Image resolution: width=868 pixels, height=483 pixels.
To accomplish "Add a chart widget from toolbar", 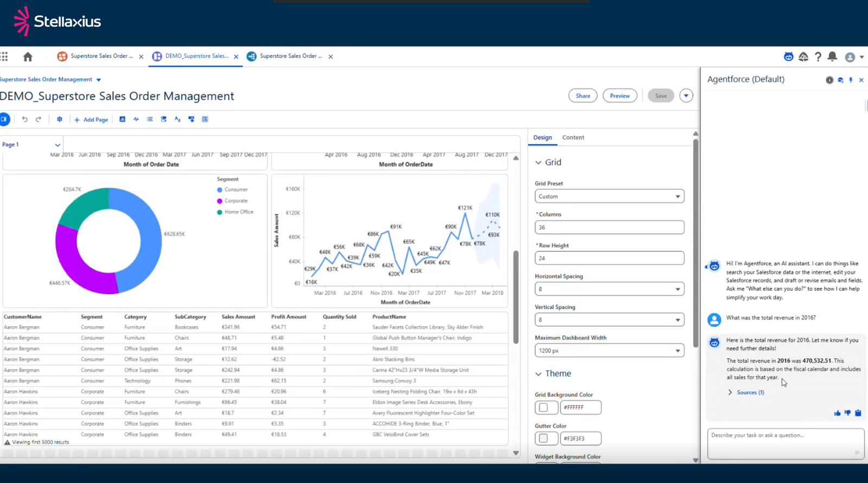I will [123, 119].
